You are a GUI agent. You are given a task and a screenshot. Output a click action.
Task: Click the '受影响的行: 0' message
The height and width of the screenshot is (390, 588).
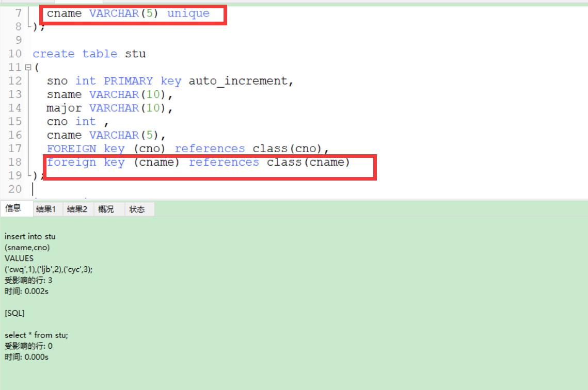click(28, 346)
